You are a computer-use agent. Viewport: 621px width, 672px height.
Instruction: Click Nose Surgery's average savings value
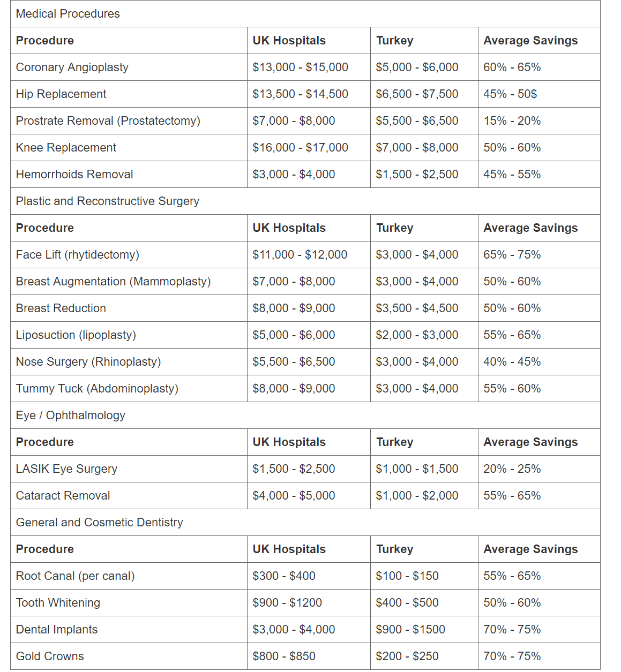512,362
